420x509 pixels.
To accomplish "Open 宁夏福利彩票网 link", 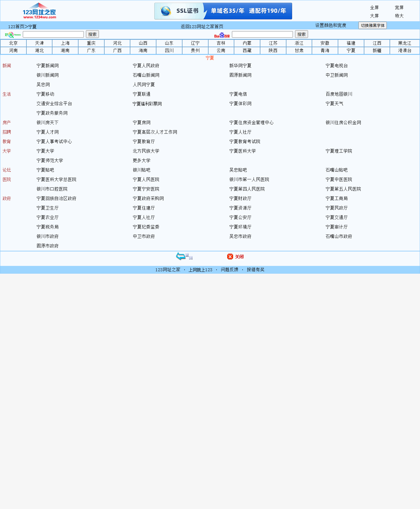I will click(x=147, y=104).
